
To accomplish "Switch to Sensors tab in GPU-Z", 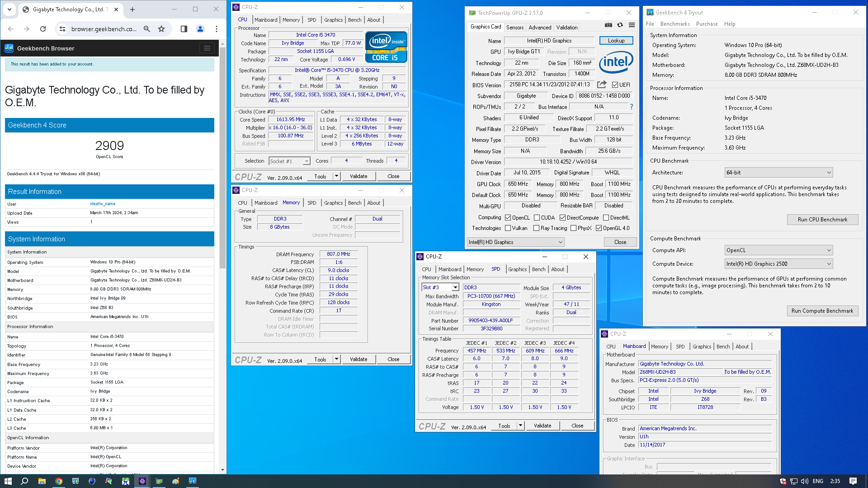I will tap(515, 28).
